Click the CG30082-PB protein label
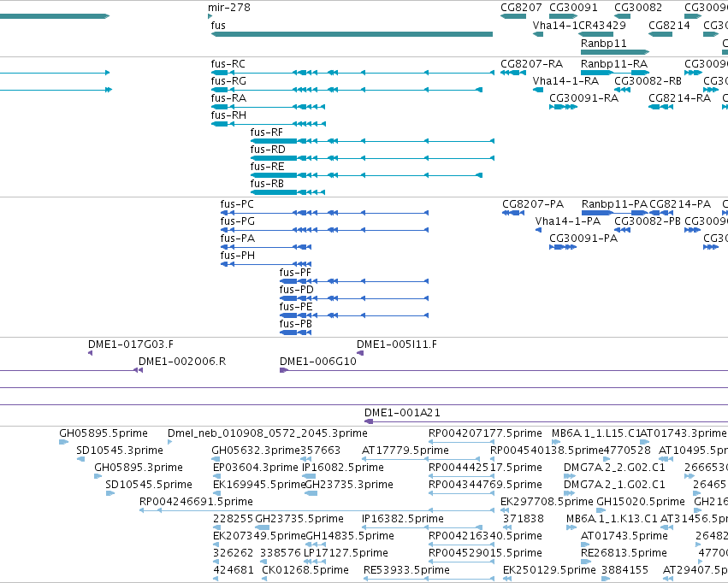This screenshot has width=728, height=583. tap(648, 221)
